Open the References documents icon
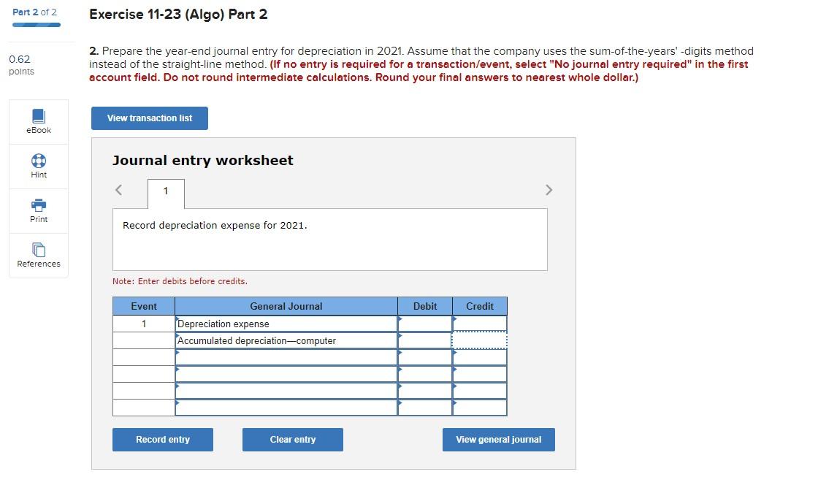Viewport: 837px width, 504px height. point(39,249)
